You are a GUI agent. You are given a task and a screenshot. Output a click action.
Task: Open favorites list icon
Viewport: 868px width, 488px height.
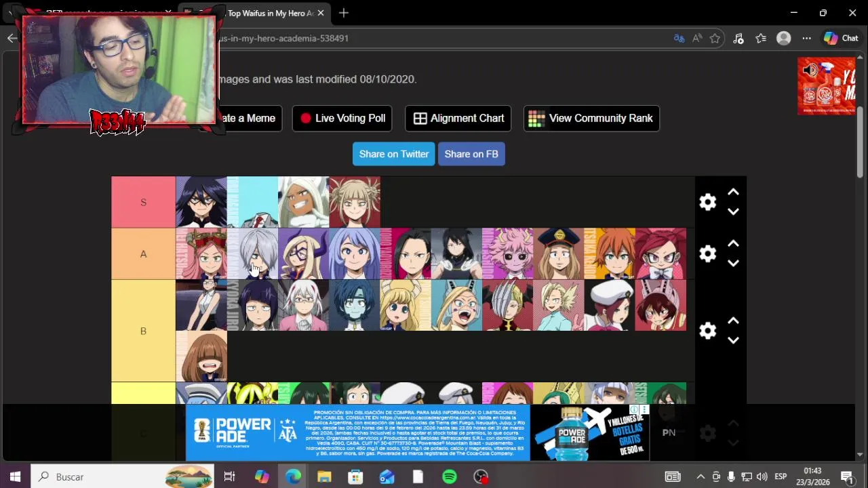tap(761, 39)
